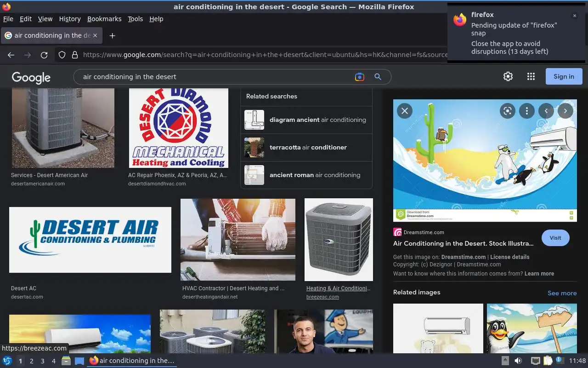
Task: Open the Google apps grid
Action: [531, 76]
